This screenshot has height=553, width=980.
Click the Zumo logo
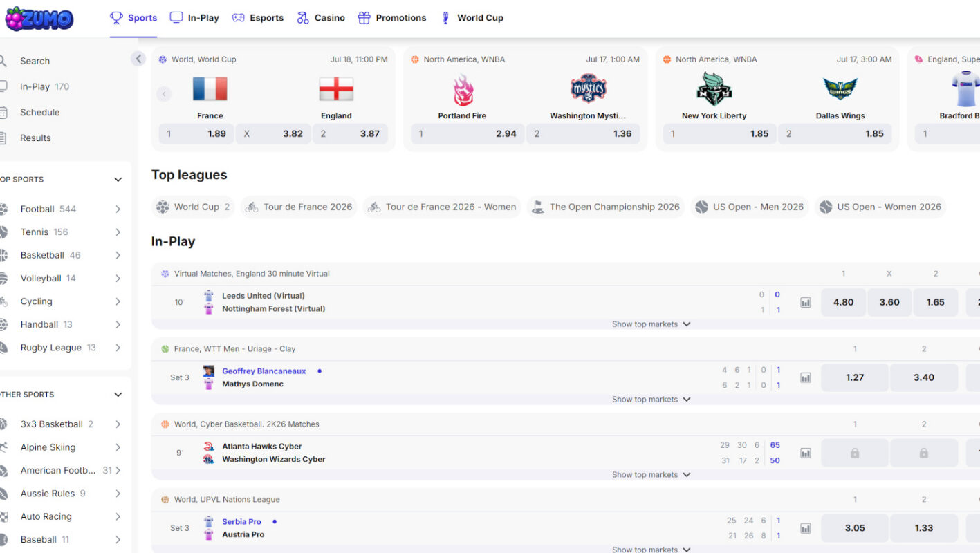[39, 19]
